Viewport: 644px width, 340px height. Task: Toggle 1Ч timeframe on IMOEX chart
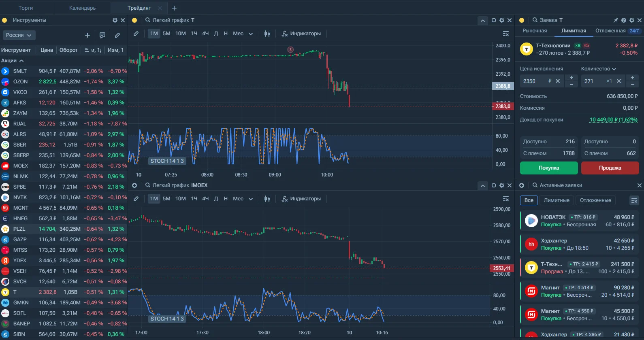194,199
